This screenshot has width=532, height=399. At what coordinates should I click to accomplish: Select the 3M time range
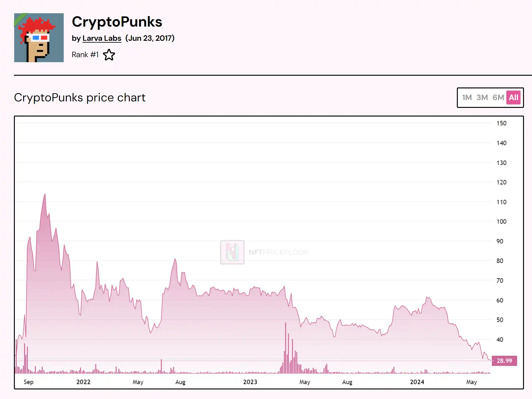point(482,98)
